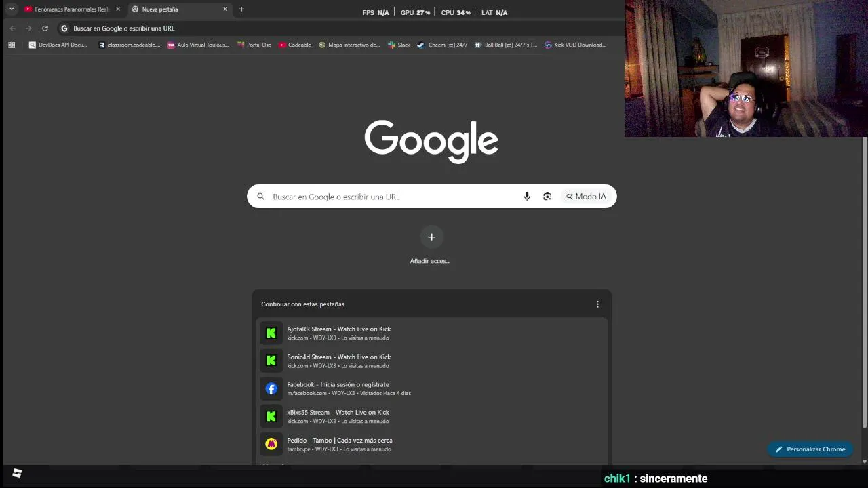Open the Continuar con estas pestañas options menu
Screen dimensions: 868x488
(597, 304)
